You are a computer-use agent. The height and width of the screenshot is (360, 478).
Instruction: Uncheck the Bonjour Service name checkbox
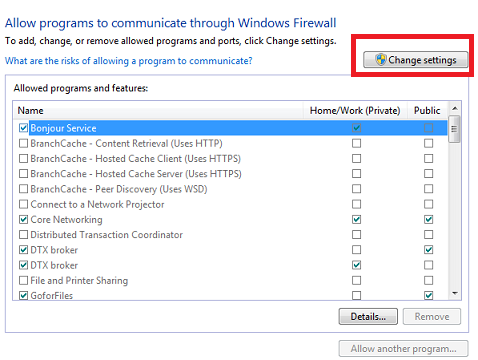coord(23,128)
